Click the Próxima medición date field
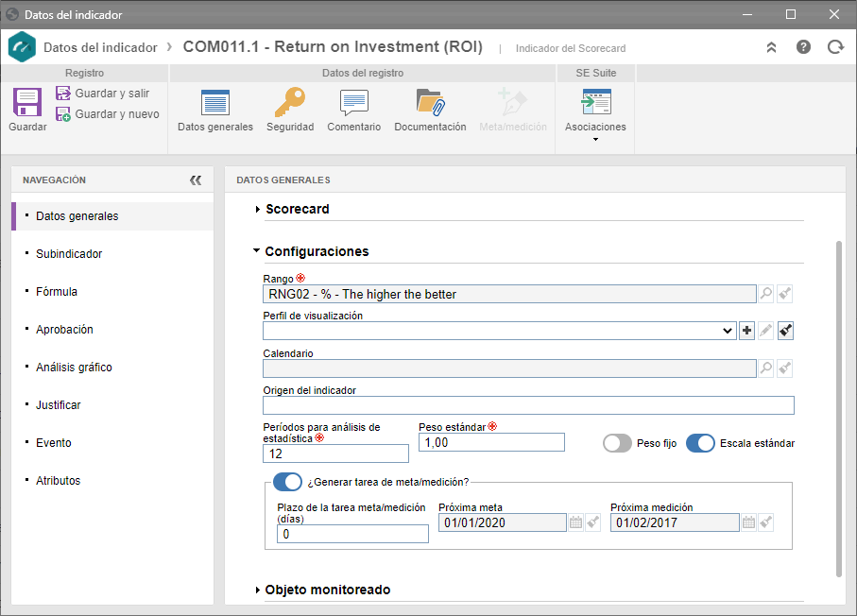Image resolution: width=857 pixels, height=616 pixels. click(x=675, y=522)
